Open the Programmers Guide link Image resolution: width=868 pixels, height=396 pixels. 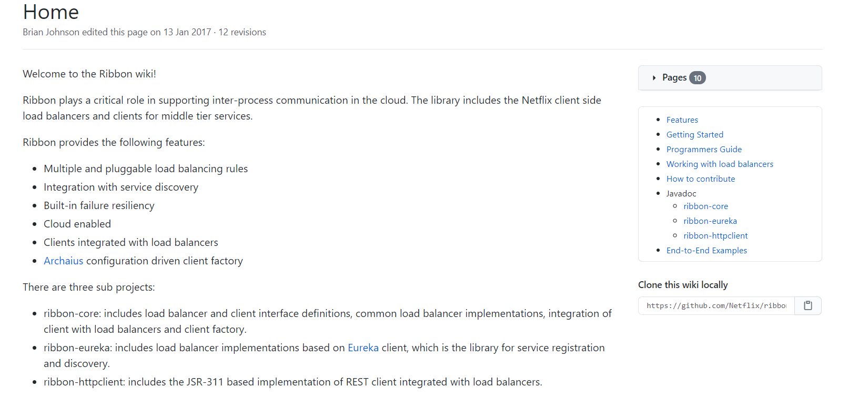(x=704, y=150)
